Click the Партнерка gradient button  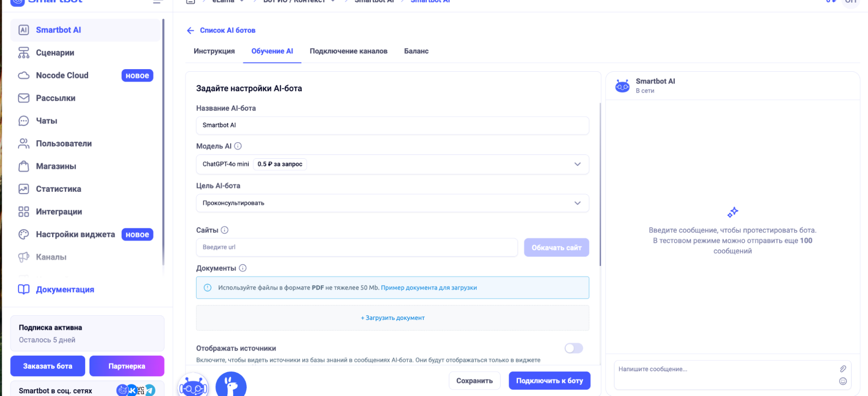126,366
